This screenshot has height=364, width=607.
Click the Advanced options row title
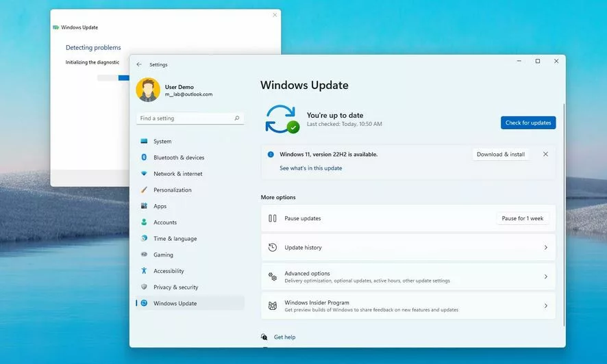[307, 273]
